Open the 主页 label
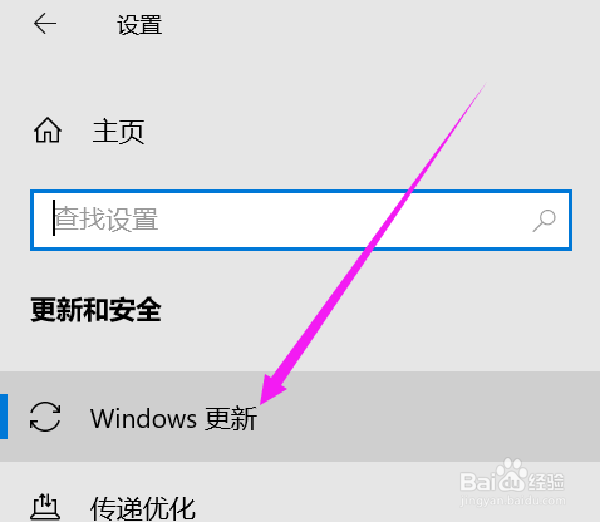600x522 pixels. (118, 131)
